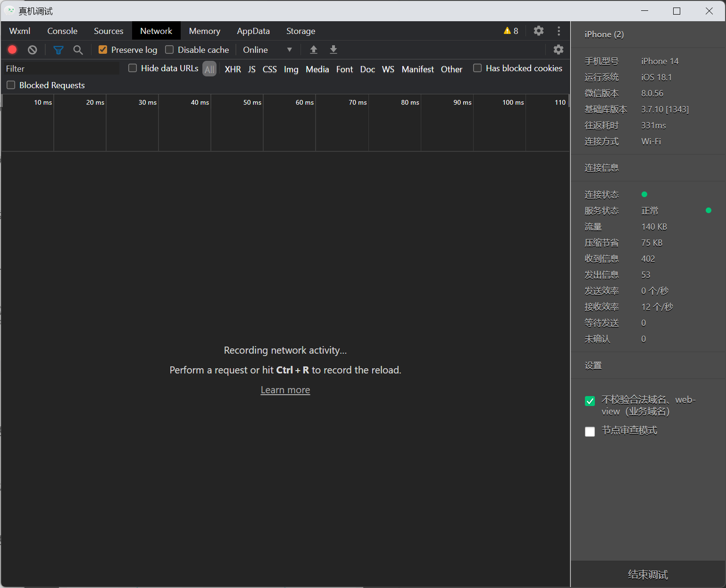The image size is (726, 588).
Task: Import HAR file with up arrow
Action: pos(314,50)
